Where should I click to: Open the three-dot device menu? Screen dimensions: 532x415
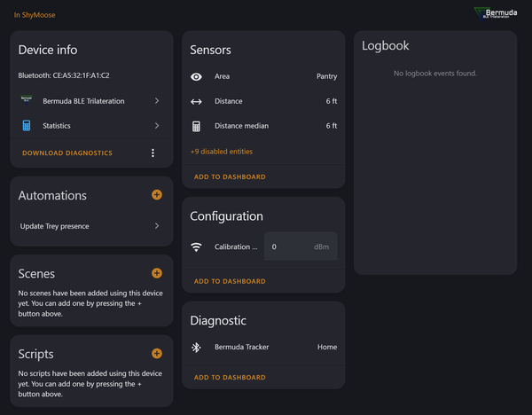pos(153,153)
